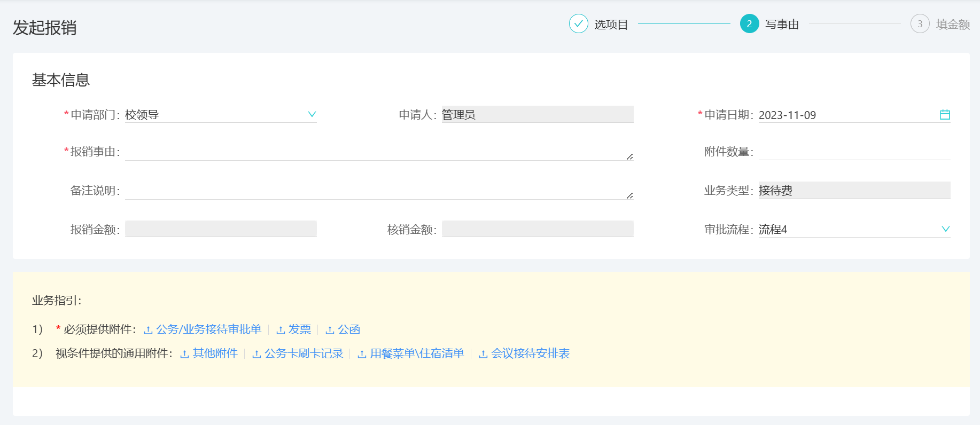Click upload icon beside 用餐菜单\住宿清单
Screen dimensions: 980x425
pyautogui.click(x=362, y=354)
